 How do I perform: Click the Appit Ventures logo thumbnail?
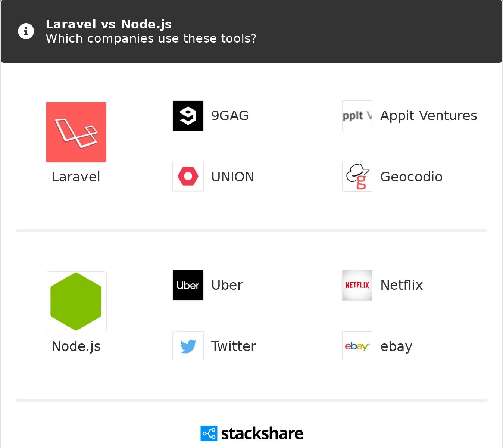357,116
